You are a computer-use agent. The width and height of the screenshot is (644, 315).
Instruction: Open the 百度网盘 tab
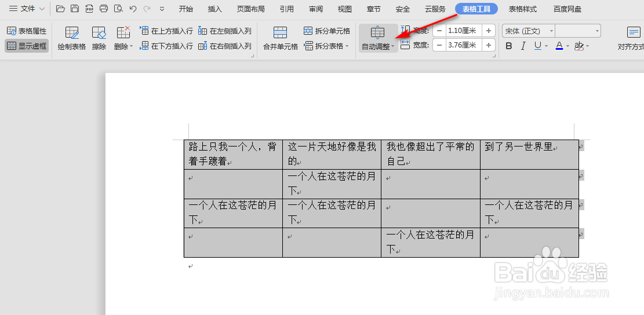pos(567,9)
